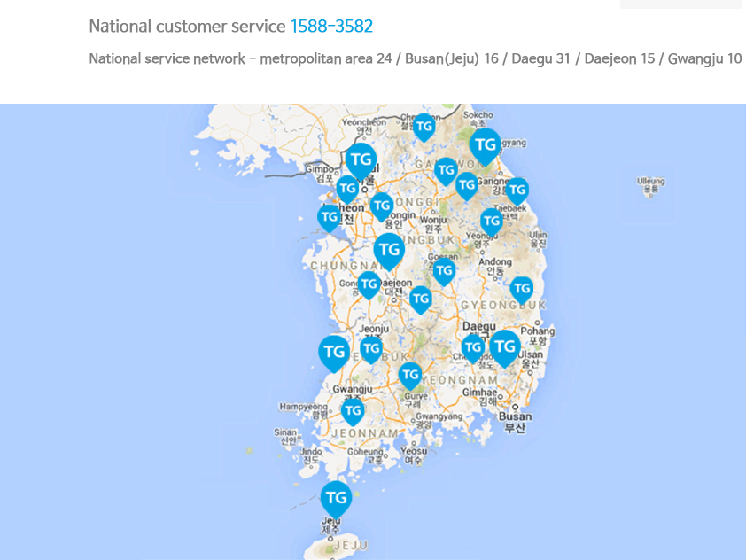Click the Uljin label on the east coast

538,239
